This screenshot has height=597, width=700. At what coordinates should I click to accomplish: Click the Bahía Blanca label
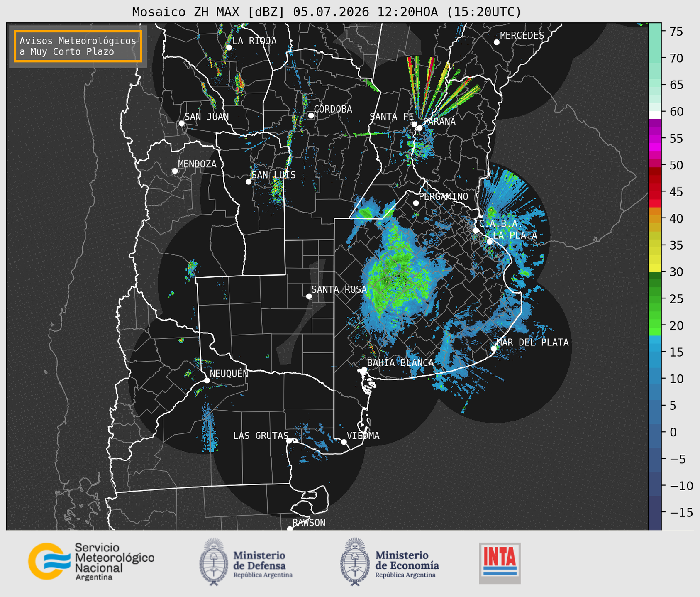point(400,363)
